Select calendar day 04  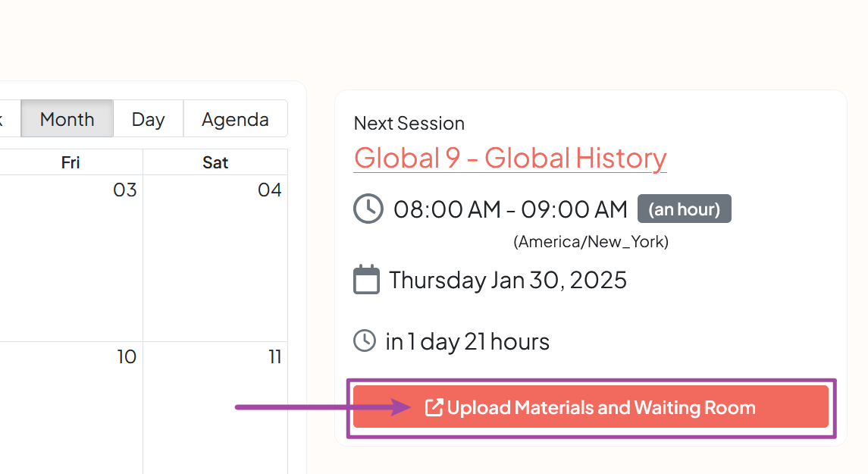(x=270, y=190)
